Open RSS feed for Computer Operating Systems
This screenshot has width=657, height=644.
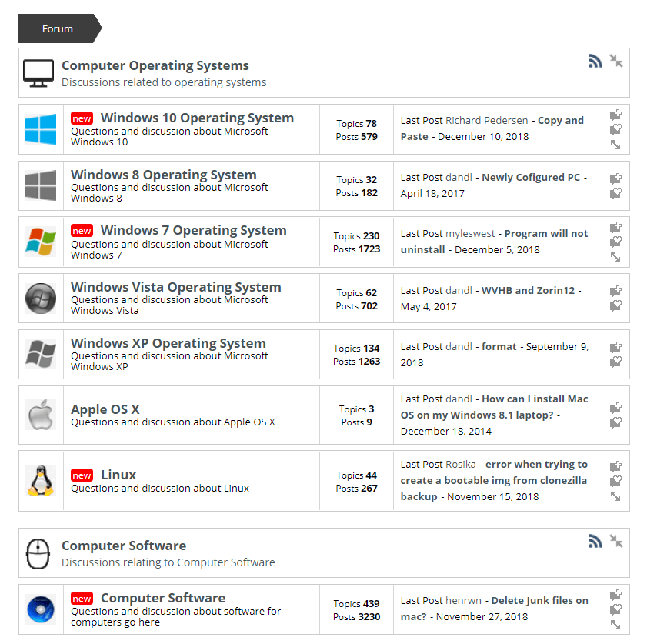595,62
